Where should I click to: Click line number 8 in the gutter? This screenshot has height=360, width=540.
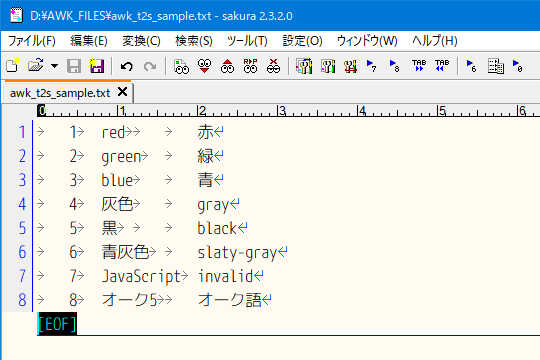(x=22, y=300)
